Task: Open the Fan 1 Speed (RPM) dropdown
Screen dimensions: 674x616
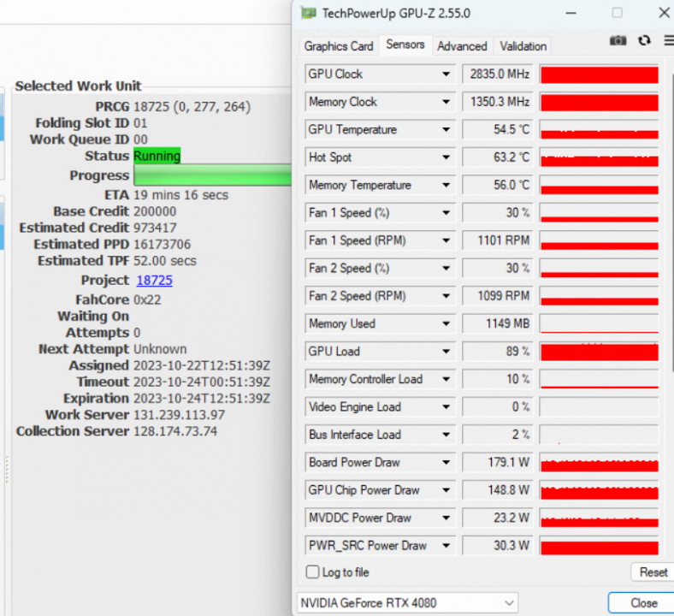Action: coord(446,240)
